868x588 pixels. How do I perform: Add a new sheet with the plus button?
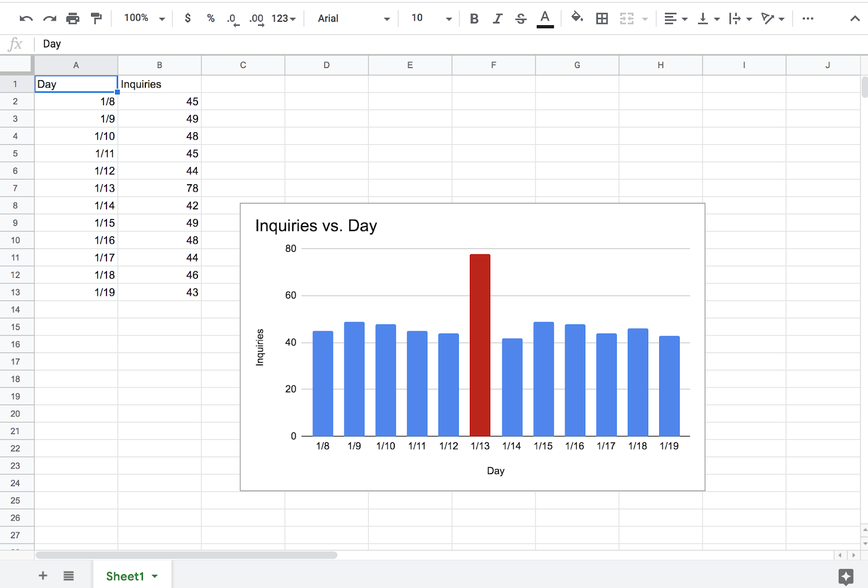(43, 576)
